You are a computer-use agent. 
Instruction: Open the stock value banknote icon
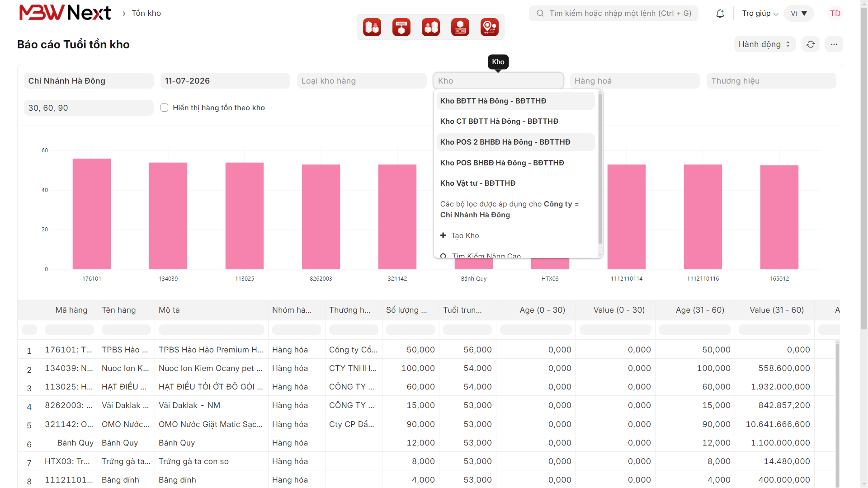point(460,27)
